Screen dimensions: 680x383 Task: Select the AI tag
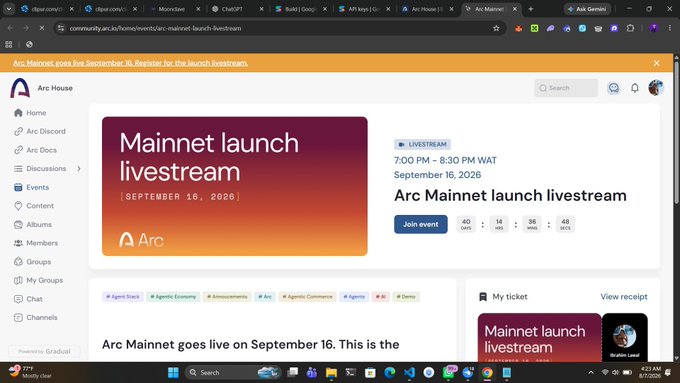point(381,297)
